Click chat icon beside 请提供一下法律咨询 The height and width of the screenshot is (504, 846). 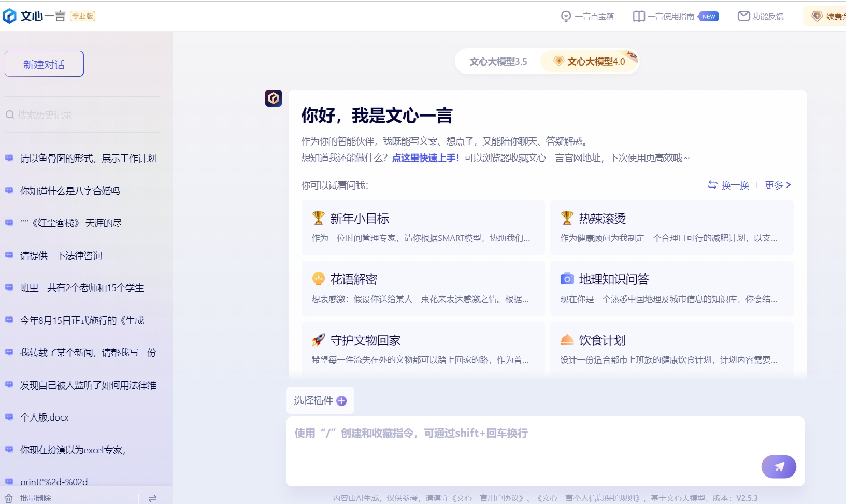tap(9, 255)
